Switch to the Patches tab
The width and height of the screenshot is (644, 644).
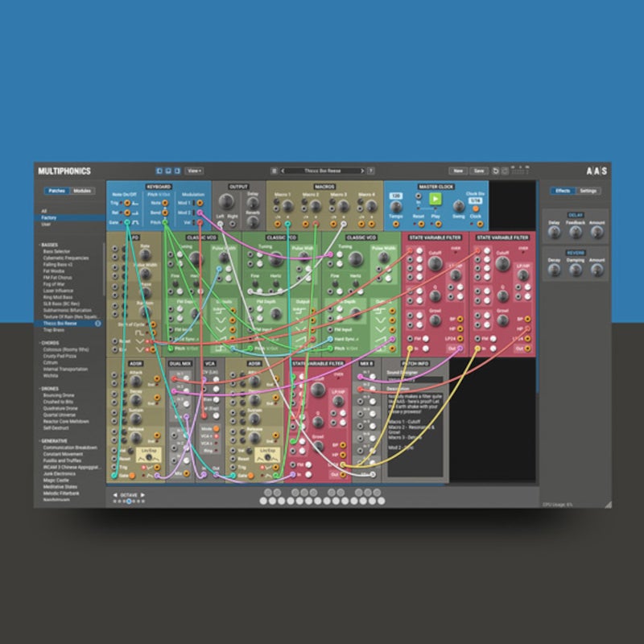56,191
